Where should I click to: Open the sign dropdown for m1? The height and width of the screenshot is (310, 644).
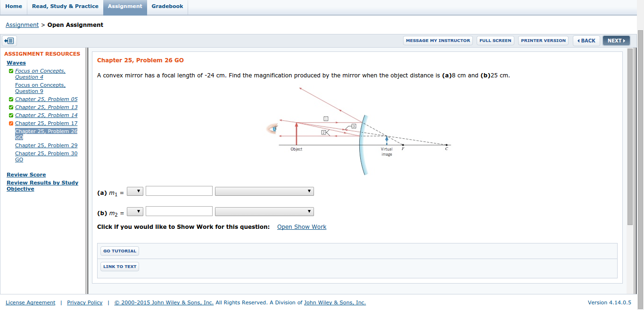tap(135, 191)
